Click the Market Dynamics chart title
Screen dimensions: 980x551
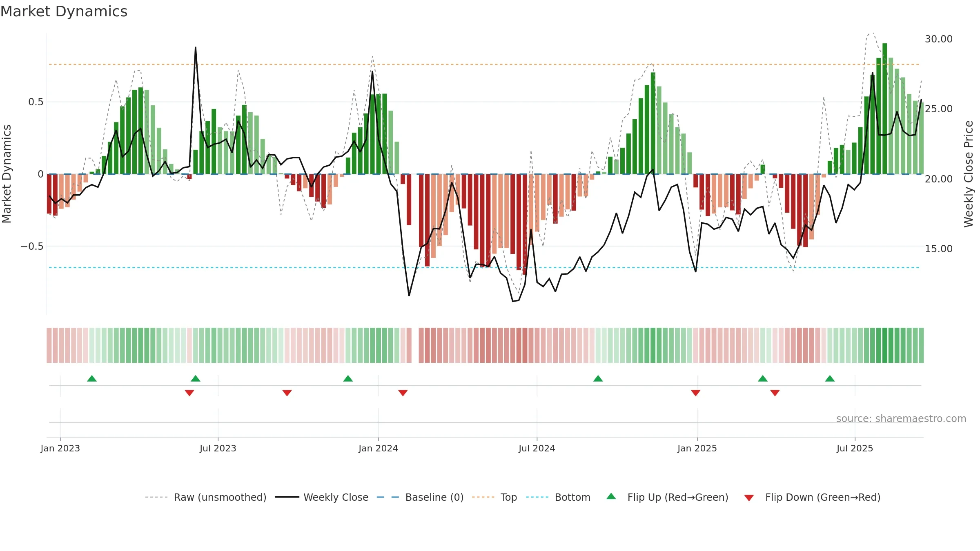pos(64,11)
